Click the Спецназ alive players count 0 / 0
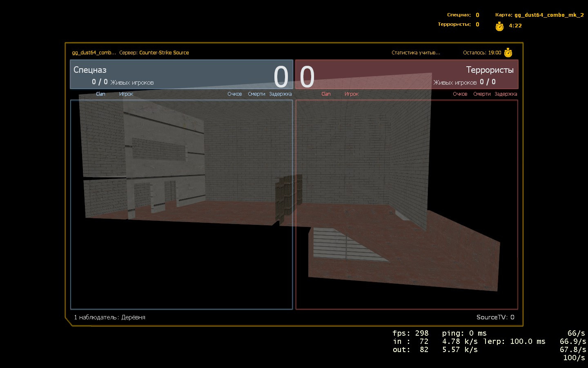 100,82
